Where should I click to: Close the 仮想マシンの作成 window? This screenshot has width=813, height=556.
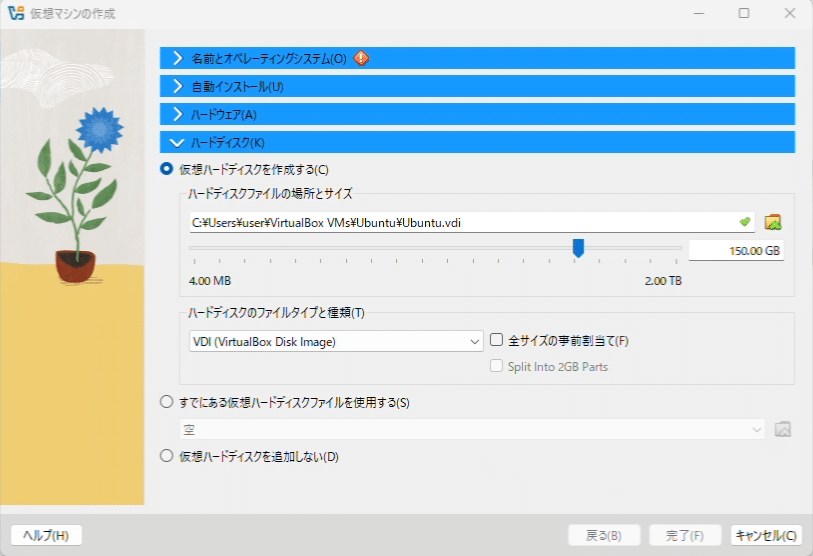pos(790,13)
